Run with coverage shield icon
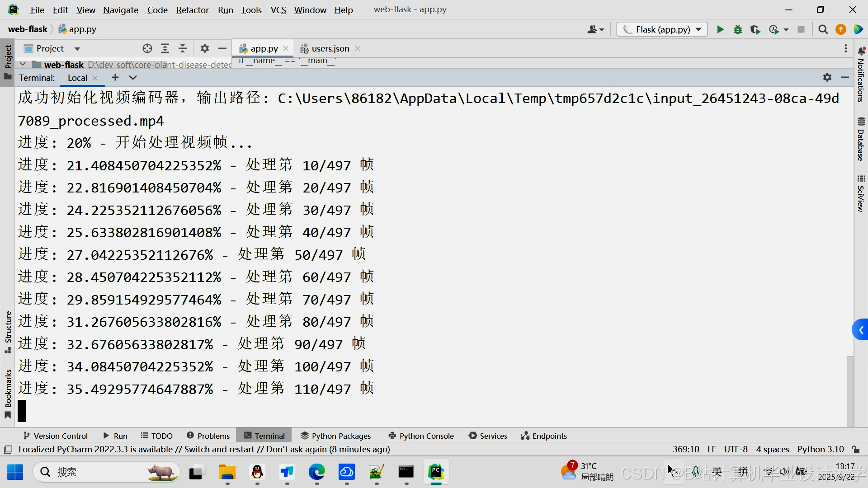This screenshot has width=868, height=488. (x=755, y=30)
